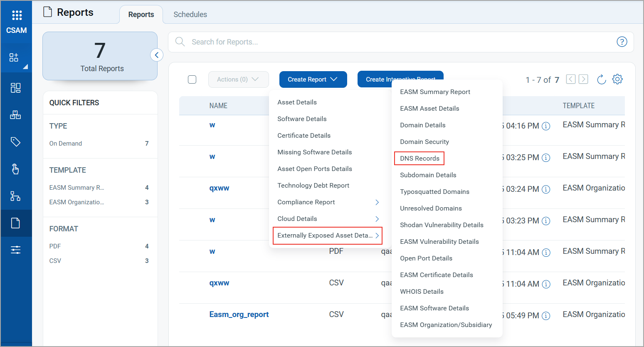
Task: Select DNS Records from the submenu
Action: click(419, 159)
